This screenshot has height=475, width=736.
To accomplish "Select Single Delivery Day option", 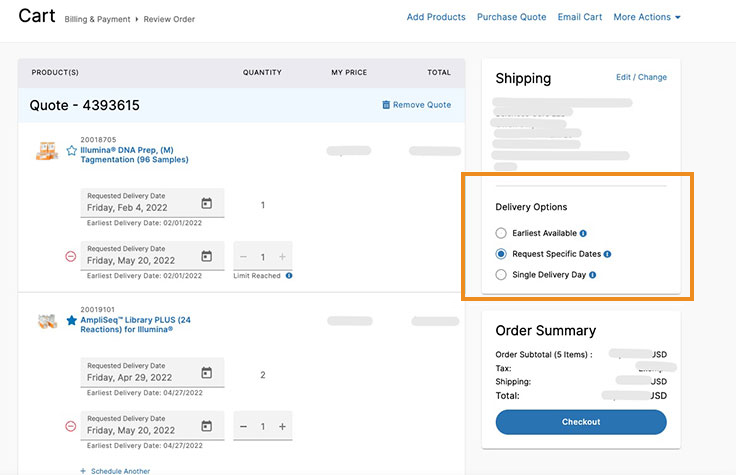I will tap(502, 274).
